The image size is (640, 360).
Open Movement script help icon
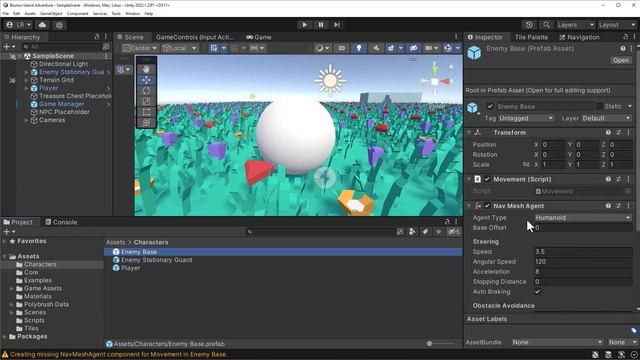click(x=608, y=179)
